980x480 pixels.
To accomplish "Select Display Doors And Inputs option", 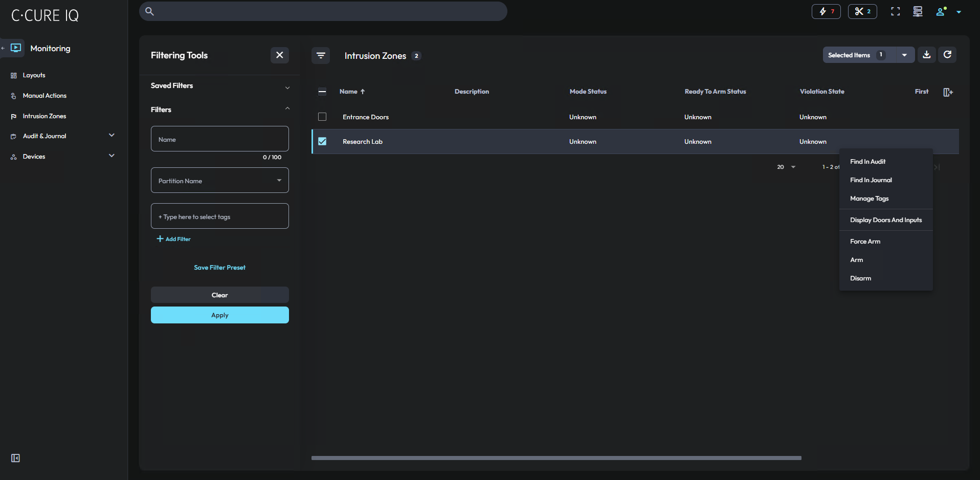I will (x=885, y=220).
